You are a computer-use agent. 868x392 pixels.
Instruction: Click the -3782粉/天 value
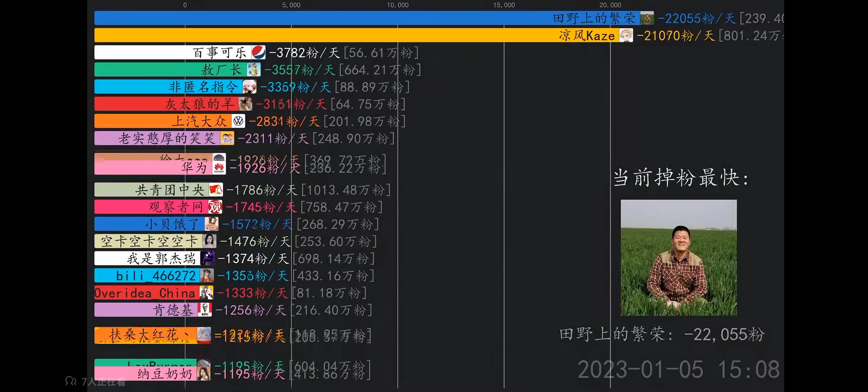(305, 53)
